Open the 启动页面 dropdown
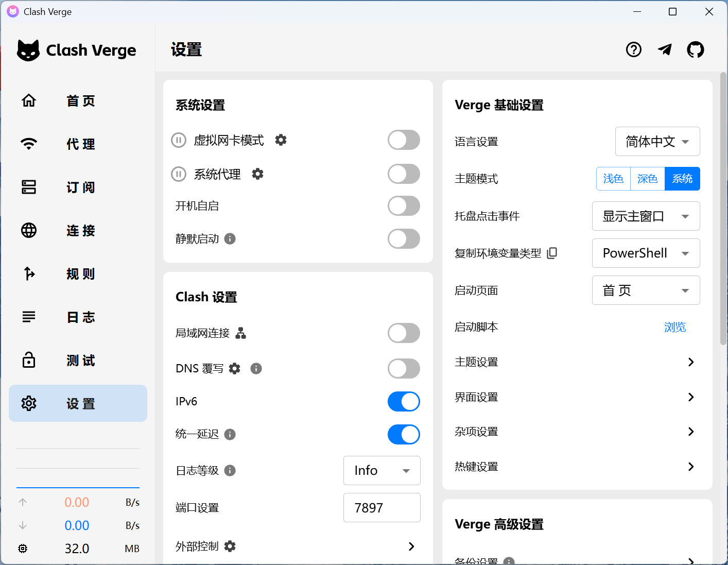The image size is (728, 565). tap(646, 290)
